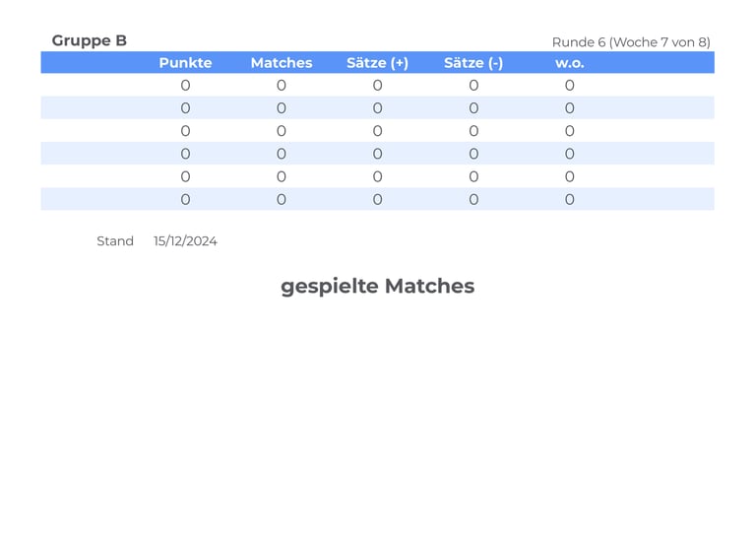Click third row Sätze (+) value
This screenshot has height=533, width=756.
(377, 131)
